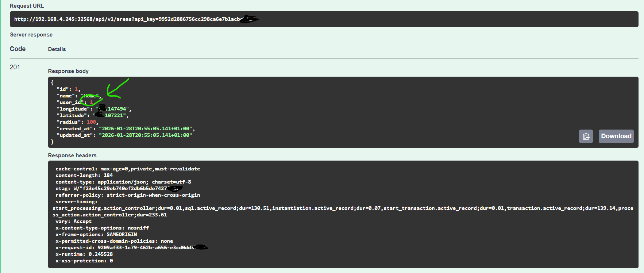Viewport: 644px width, 273px height.
Task: Click the radius value 100
Action: 91,122
